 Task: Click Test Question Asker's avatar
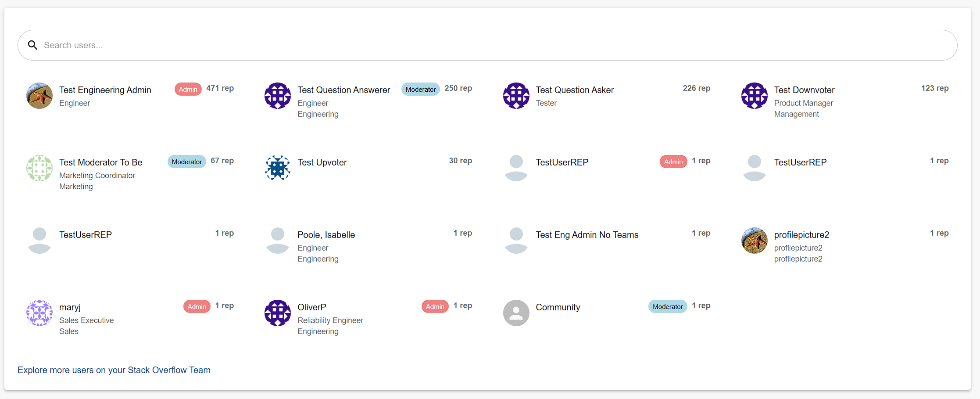[516, 96]
